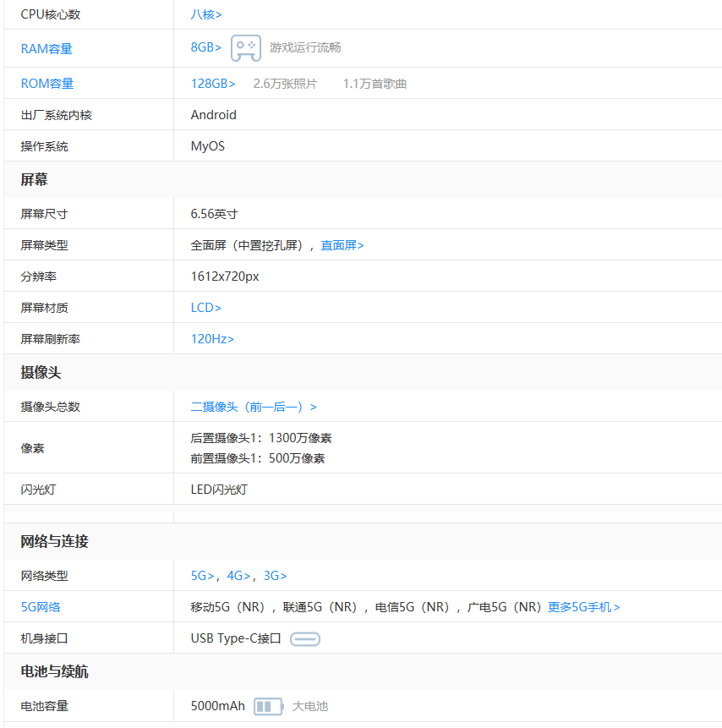Click the 大电池 label beside battery icon
Image resolution: width=722 pixels, height=728 pixels.
(x=309, y=706)
